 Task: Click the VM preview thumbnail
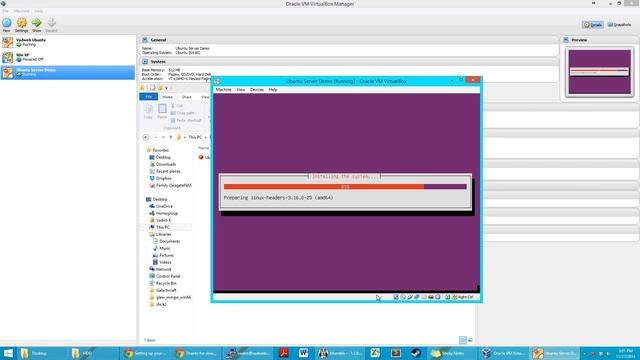click(599, 72)
